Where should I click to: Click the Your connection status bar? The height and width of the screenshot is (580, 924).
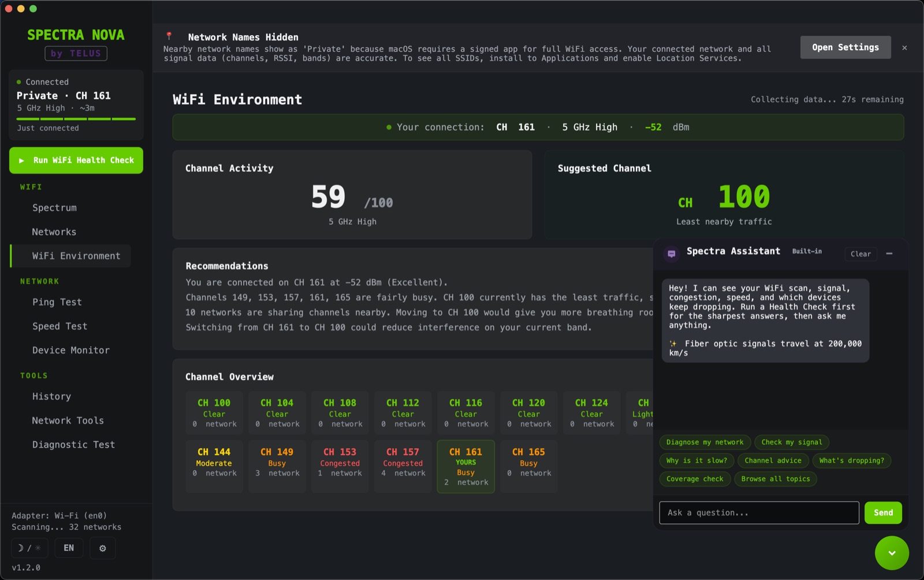click(x=538, y=127)
